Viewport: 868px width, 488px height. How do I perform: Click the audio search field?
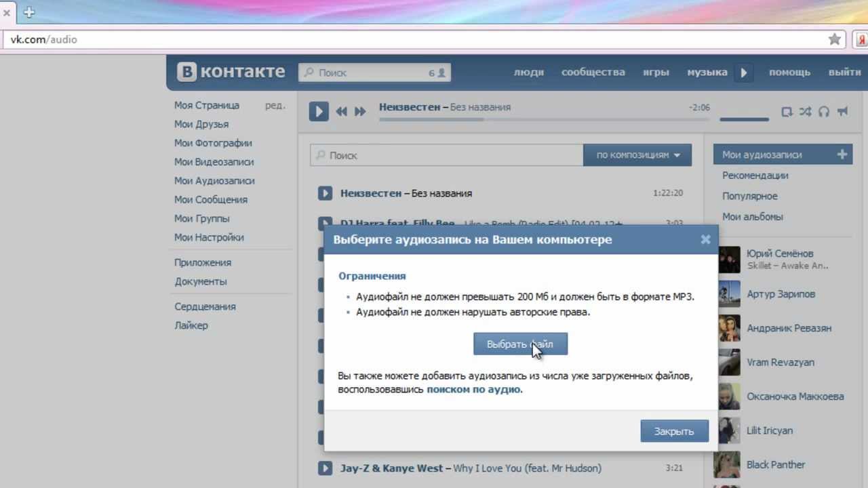coord(447,155)
